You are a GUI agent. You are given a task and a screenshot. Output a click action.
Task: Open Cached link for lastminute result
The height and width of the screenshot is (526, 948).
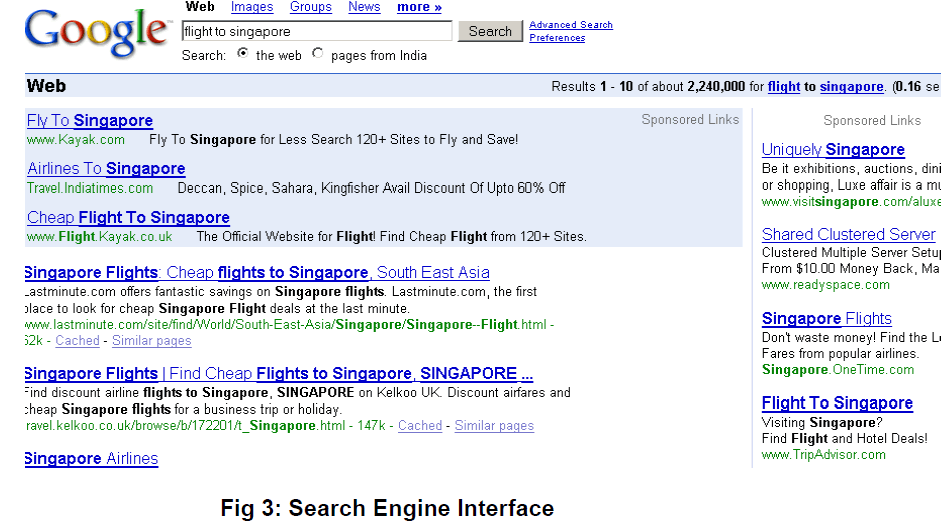pos(77,341)
